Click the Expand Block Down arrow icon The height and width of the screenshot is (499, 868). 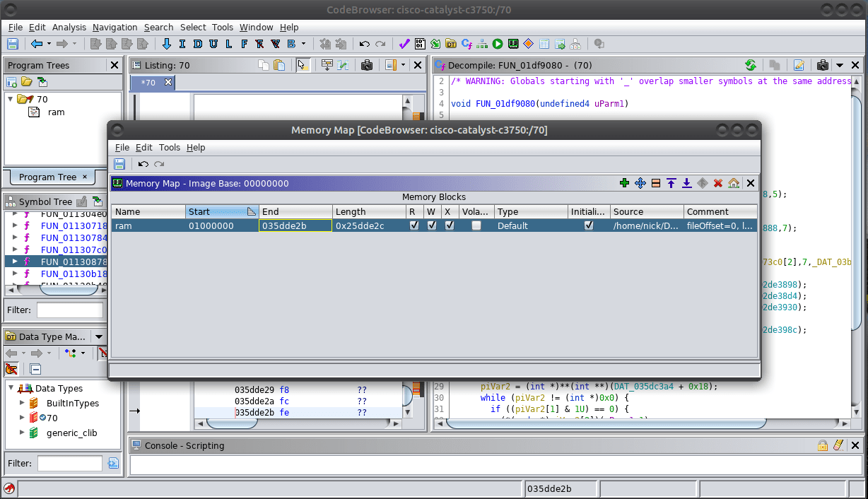pyautogui.click(x=686, y=183)
